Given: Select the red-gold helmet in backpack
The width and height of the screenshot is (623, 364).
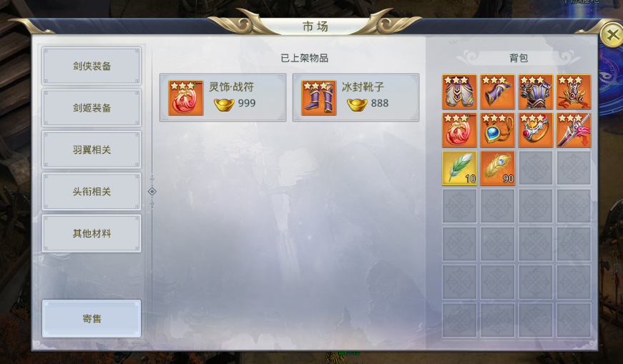Looking at the screenshot, I should coord(574,92).
